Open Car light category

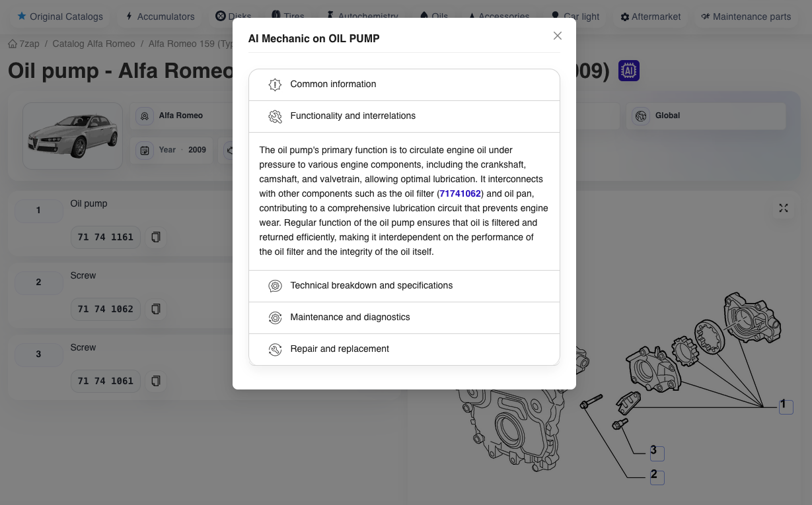575,17
